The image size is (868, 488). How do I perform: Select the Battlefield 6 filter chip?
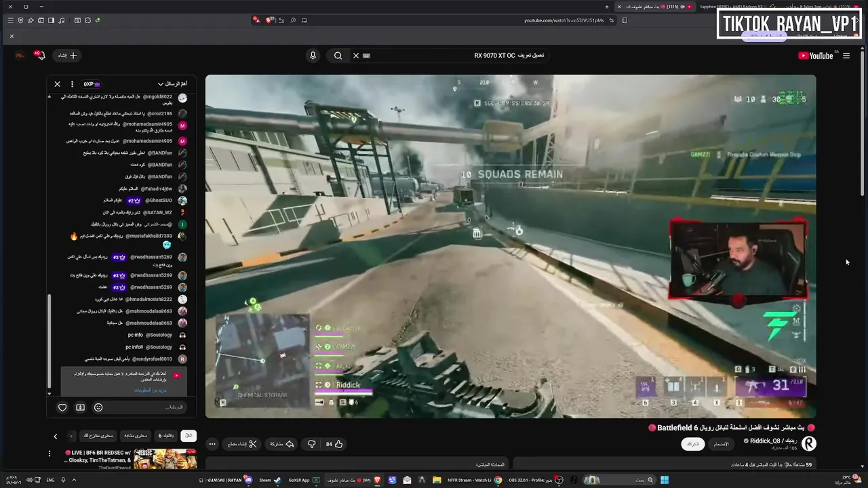click(x=165, y=436)
